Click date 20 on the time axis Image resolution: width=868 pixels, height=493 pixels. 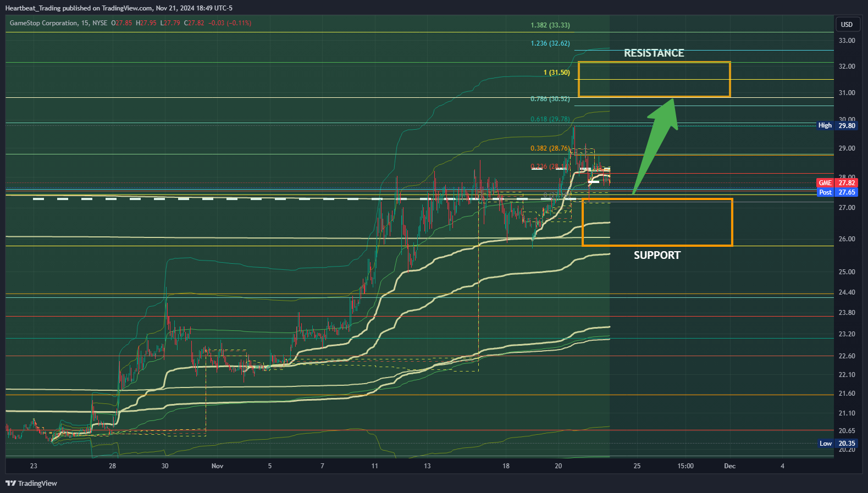click(559, 466)
